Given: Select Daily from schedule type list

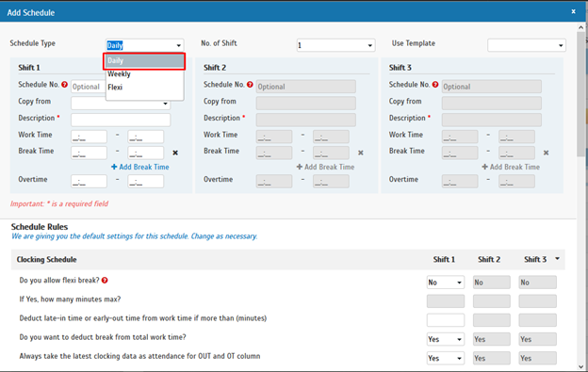Looking at the screenshot, I should pyautogui.click(x=144, y=60).
